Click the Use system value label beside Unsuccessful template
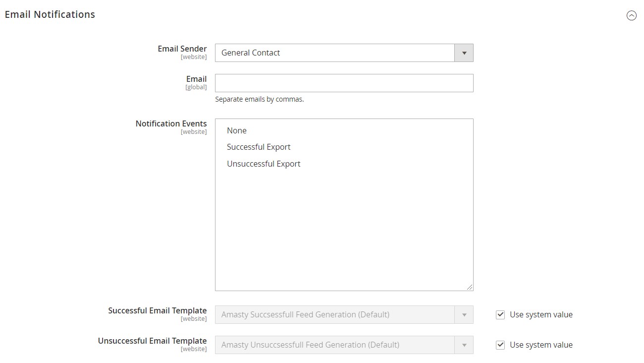The width and height of the screenshot is (644, 363). pyautogui.click(x=541, y=345)
